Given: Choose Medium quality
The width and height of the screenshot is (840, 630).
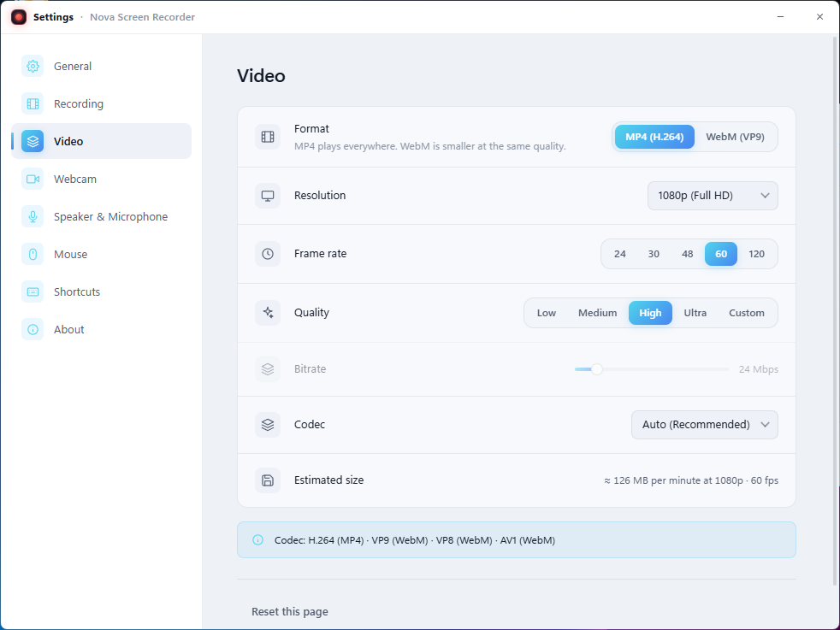Looking at the screenshot, I should (597, 313).
